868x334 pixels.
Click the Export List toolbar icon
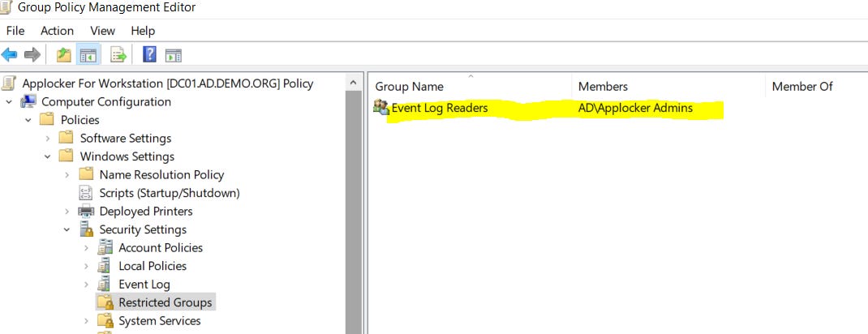click(x=118, y=55)
